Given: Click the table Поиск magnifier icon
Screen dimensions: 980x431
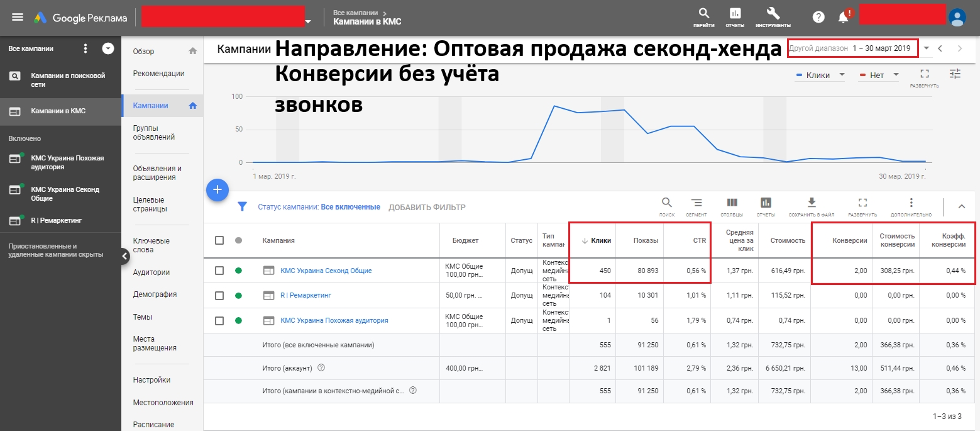Looking at the screenshot, I should [667, 203].
